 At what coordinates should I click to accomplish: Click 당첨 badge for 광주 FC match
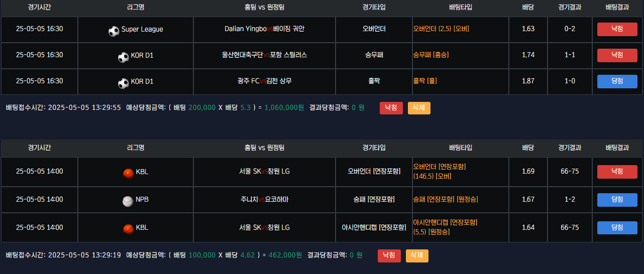[617, 81]
